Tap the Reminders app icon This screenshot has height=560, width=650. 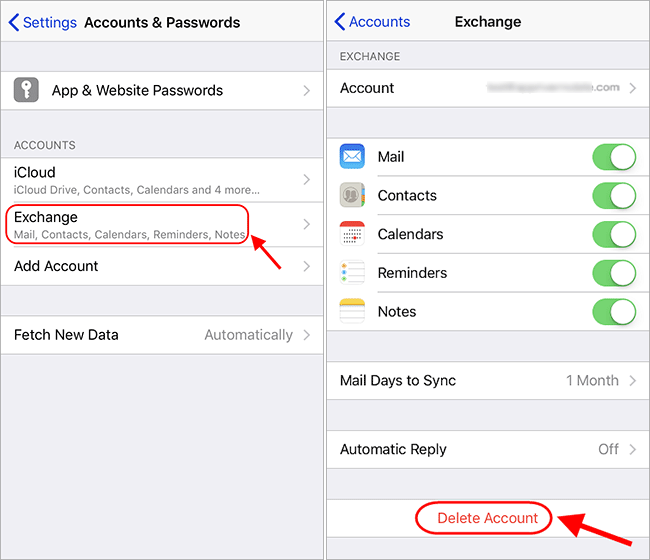352,272
